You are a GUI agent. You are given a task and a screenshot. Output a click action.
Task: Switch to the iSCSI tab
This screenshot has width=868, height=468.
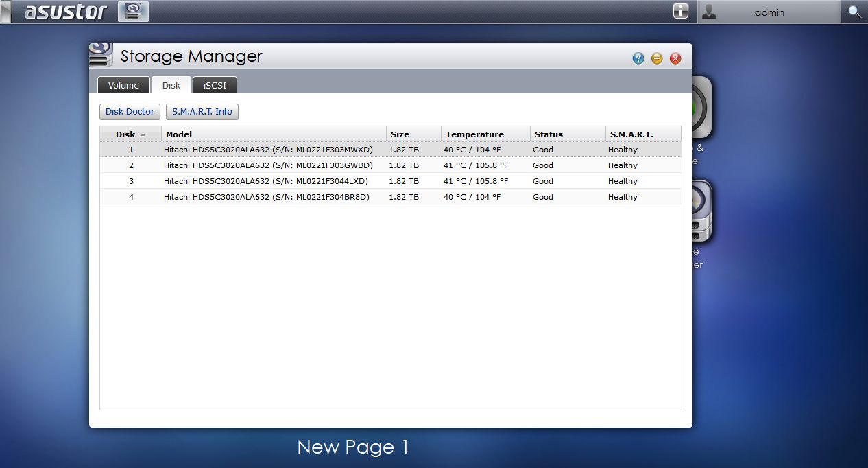(215, 85)
